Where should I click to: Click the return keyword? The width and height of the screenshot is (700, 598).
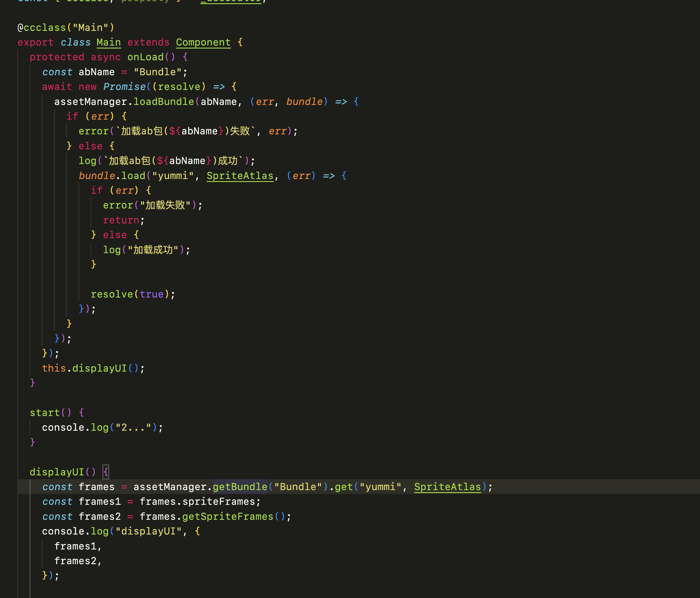click(121, 221)
